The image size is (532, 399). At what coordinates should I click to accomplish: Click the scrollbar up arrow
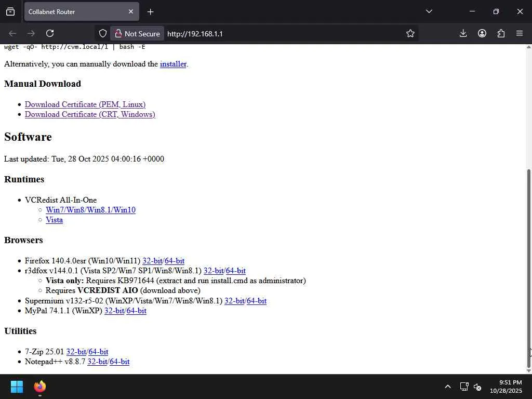click(528, 47)
